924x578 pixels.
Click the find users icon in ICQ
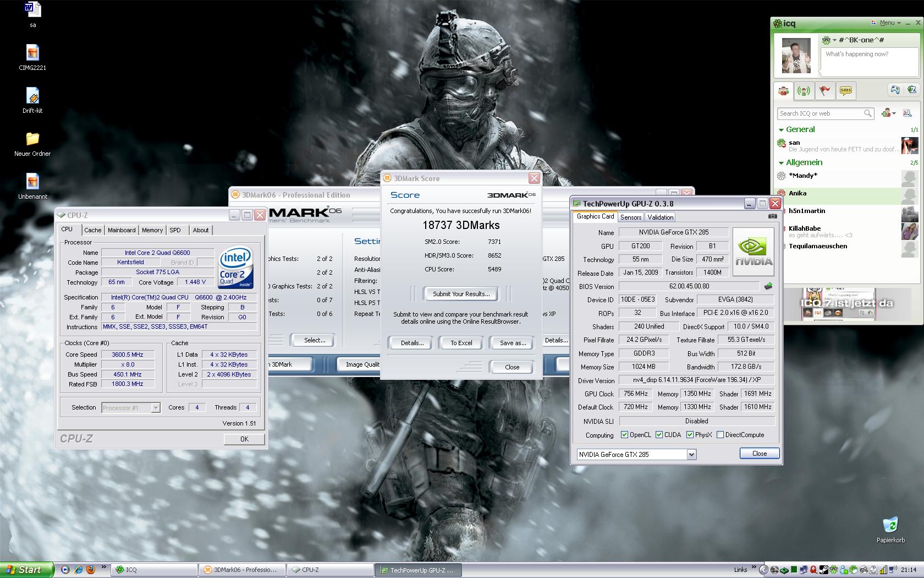click(908, 113)
